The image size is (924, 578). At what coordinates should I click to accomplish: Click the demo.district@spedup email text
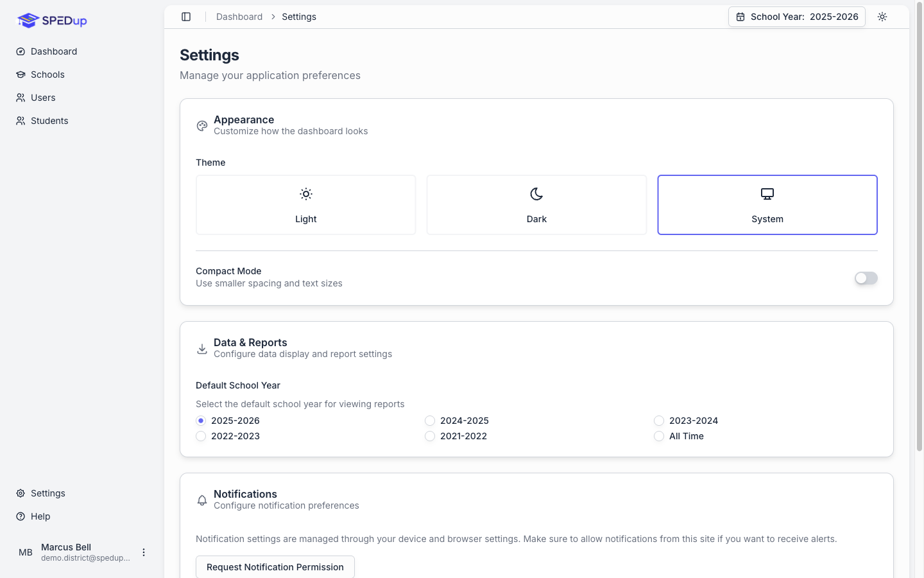85,558
